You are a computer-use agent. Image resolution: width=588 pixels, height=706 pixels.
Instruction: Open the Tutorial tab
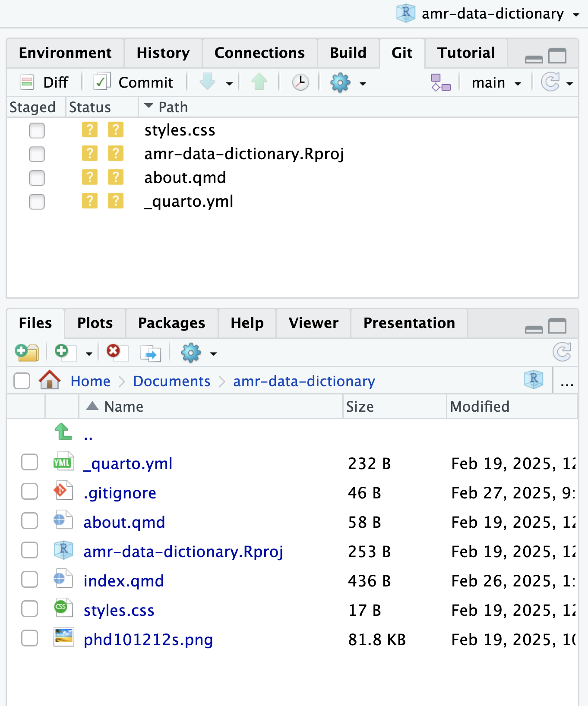(466, 53)
